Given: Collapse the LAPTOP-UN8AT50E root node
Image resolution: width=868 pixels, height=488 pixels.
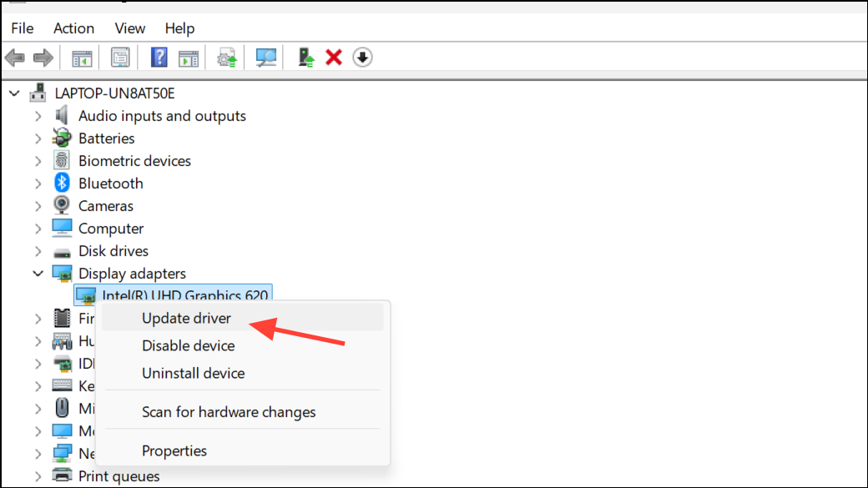Looking at the screenshot, I should 14,93.
